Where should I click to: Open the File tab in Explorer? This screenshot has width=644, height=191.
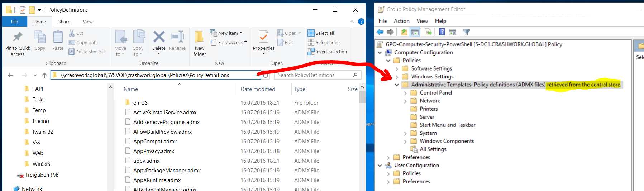14,22
